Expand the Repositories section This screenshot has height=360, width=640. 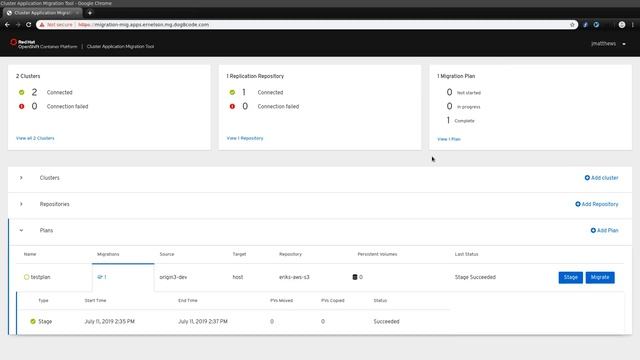click(x=21, y=204)
